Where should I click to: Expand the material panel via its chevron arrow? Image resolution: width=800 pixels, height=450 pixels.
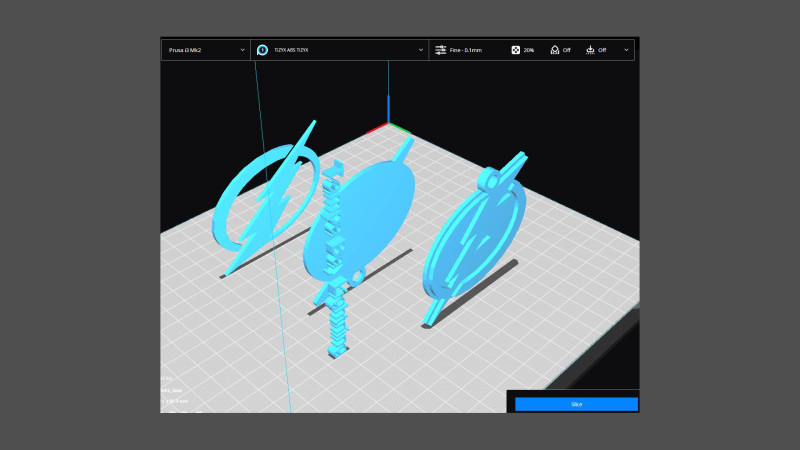tap(421, 49)
